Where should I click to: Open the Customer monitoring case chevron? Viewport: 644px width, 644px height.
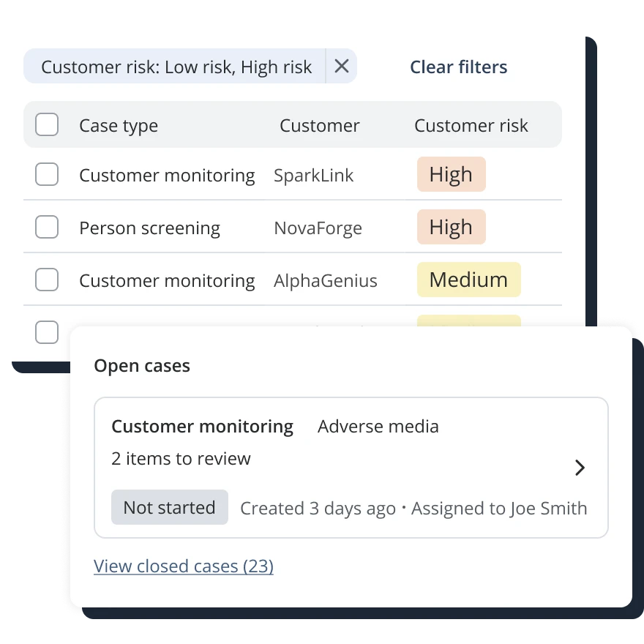click(580, 468)
